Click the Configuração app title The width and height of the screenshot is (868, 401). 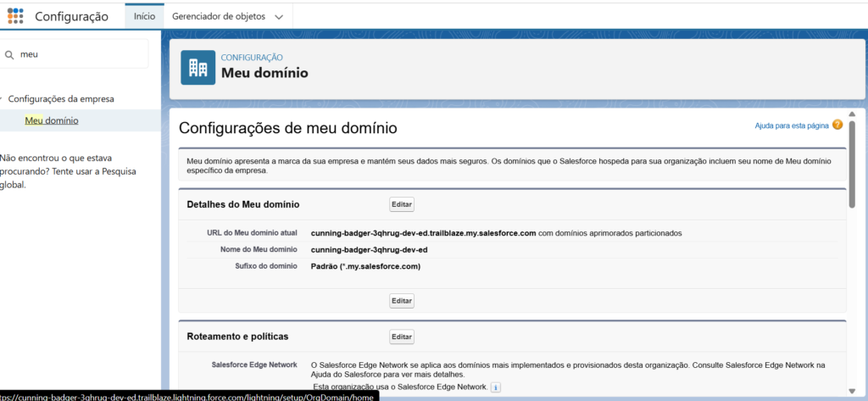pos(71,16)
